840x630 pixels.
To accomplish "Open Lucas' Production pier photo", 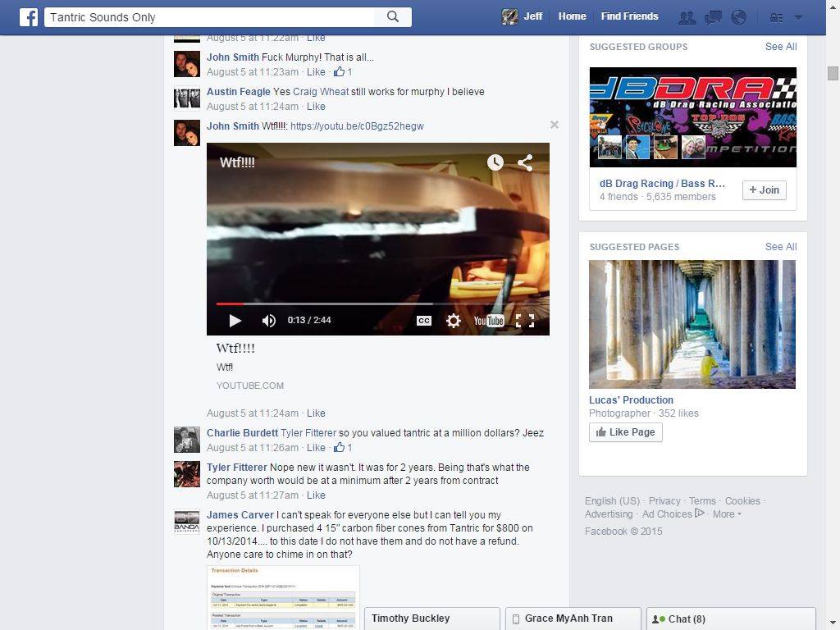I will pyautogui.click(x=692, y=324).
